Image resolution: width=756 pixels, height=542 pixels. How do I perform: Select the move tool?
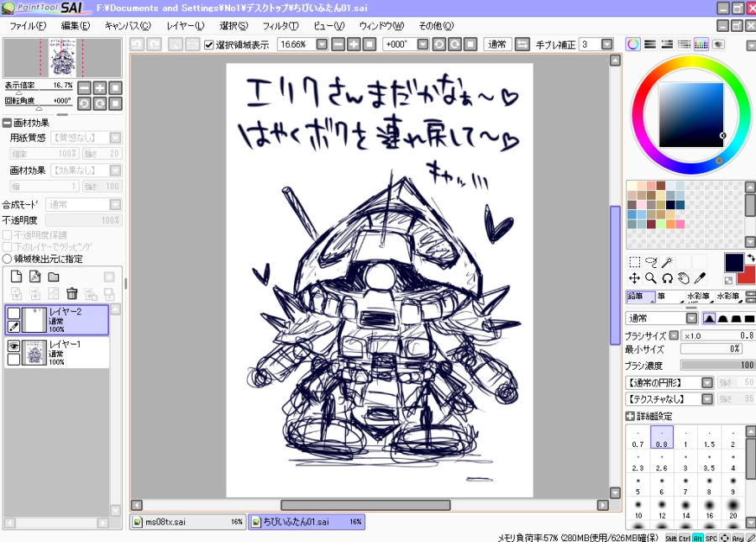[x=634, y=278]
